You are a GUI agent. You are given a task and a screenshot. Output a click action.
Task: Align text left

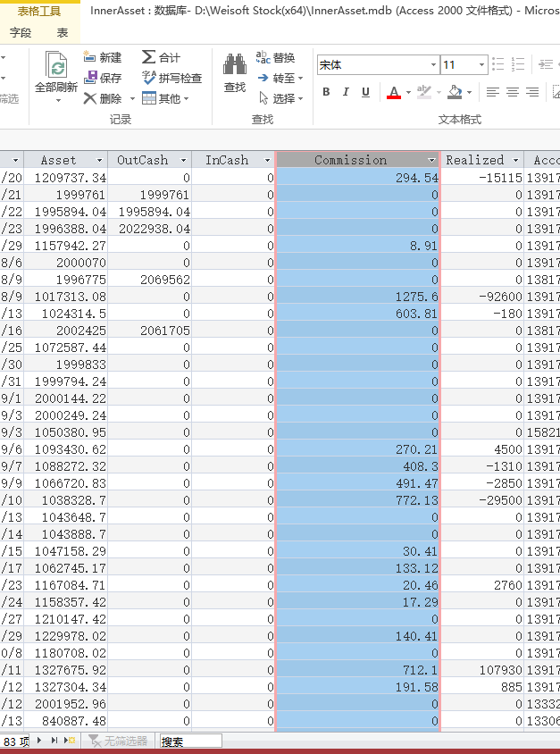(x=493, y=92)
